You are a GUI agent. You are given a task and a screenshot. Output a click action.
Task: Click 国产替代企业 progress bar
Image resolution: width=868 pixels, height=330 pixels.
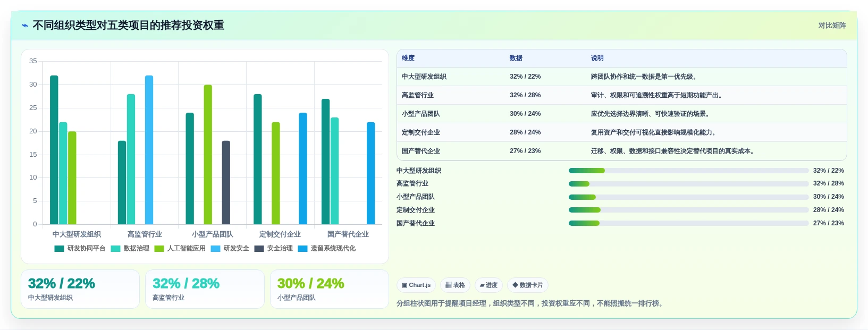pos(688,223)
